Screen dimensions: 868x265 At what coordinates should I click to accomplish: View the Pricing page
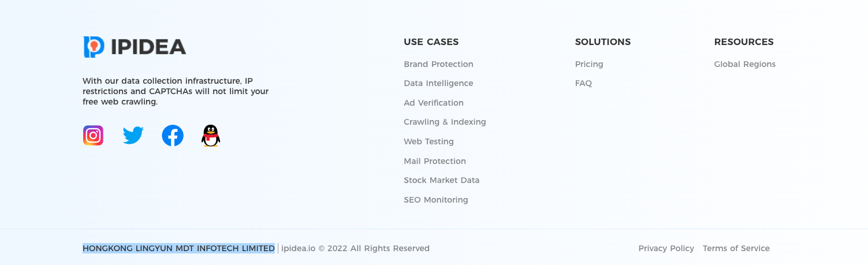[589, 64]
